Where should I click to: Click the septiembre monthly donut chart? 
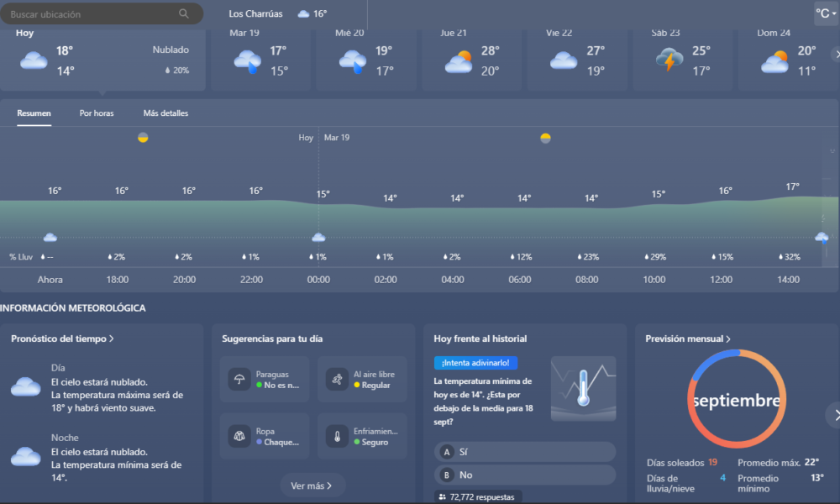(x=734, y=400)
